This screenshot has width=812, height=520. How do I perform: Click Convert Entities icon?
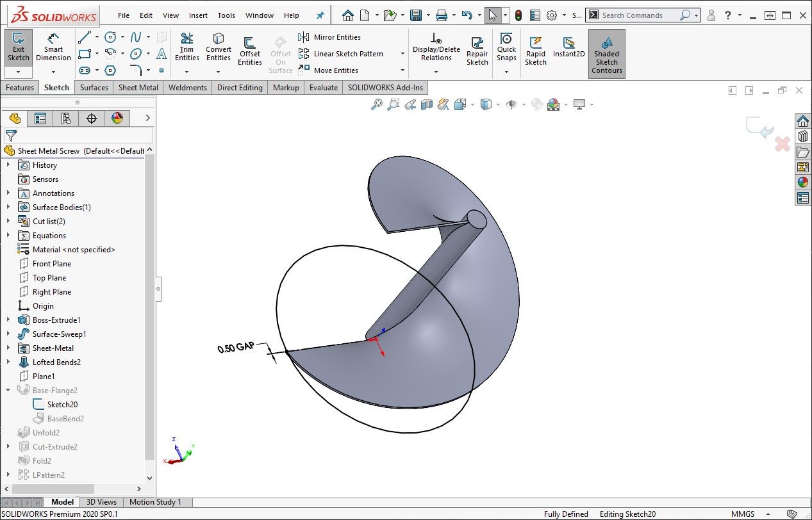pyautogui.click(x=219, y=47)
